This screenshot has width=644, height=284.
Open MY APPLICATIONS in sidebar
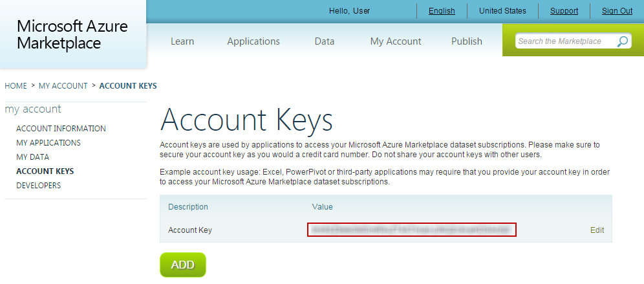[x=48, y=142]
